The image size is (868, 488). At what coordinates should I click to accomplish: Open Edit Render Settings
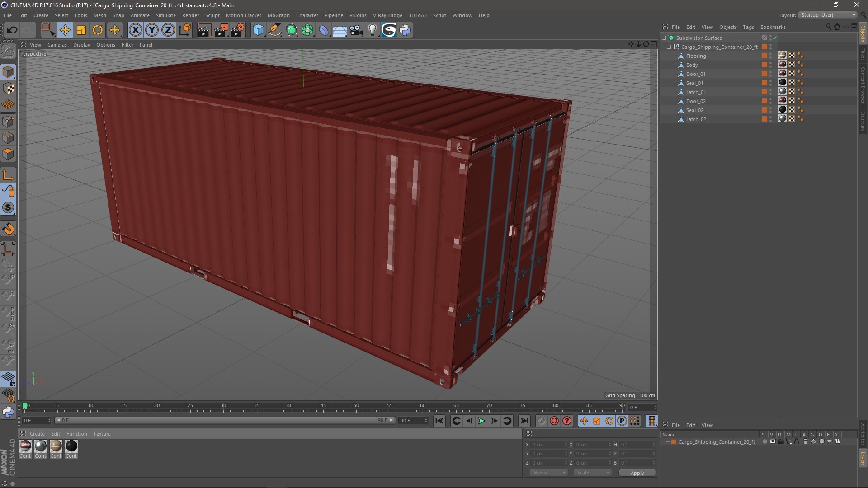click(237, 30)
